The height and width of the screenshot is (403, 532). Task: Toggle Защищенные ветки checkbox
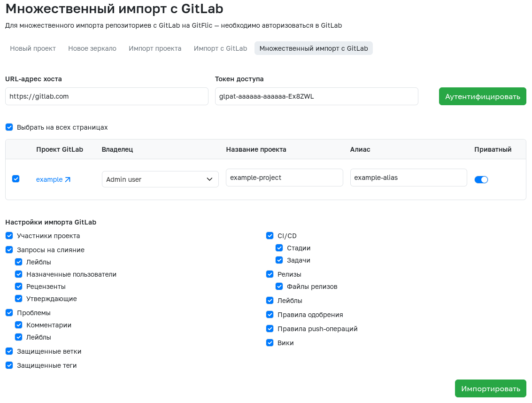[9, 351]
